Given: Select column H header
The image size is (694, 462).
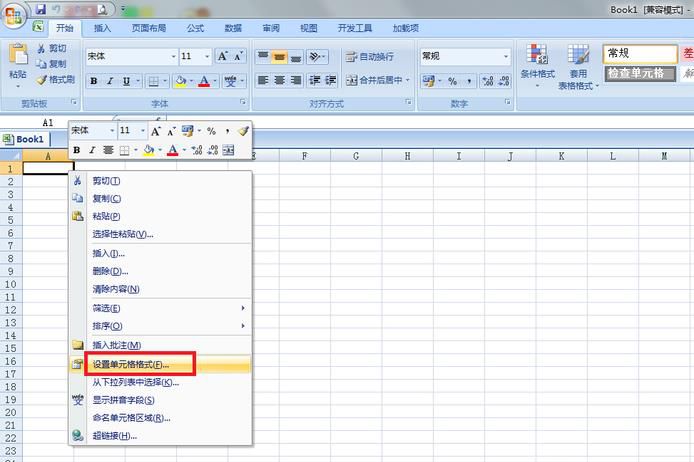Looking at the screenshot, I should click(x=407, y=156).
